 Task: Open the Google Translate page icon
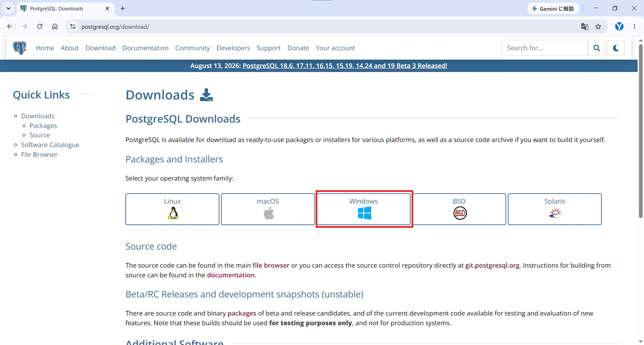coord(585,27)
